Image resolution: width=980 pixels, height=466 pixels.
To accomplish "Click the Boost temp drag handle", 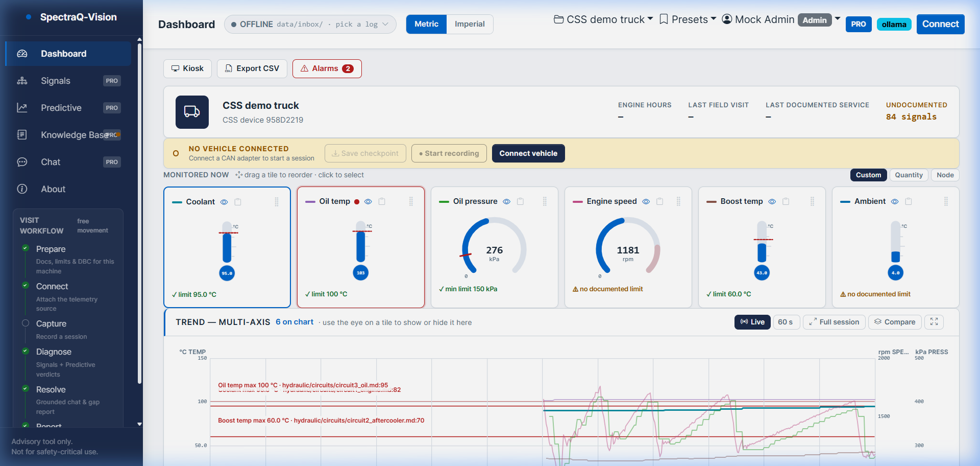I will pyautogui.click(x=812, y=201).
